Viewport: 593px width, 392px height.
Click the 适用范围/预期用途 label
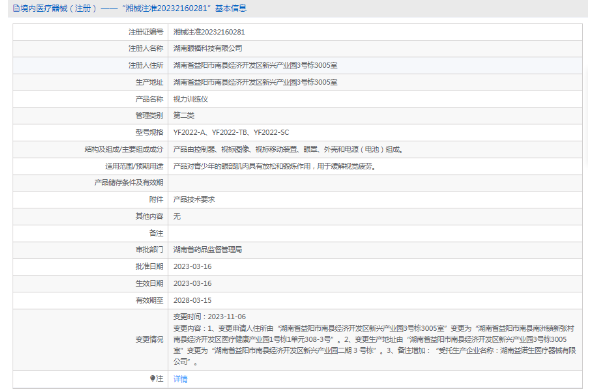pos(134,166)
